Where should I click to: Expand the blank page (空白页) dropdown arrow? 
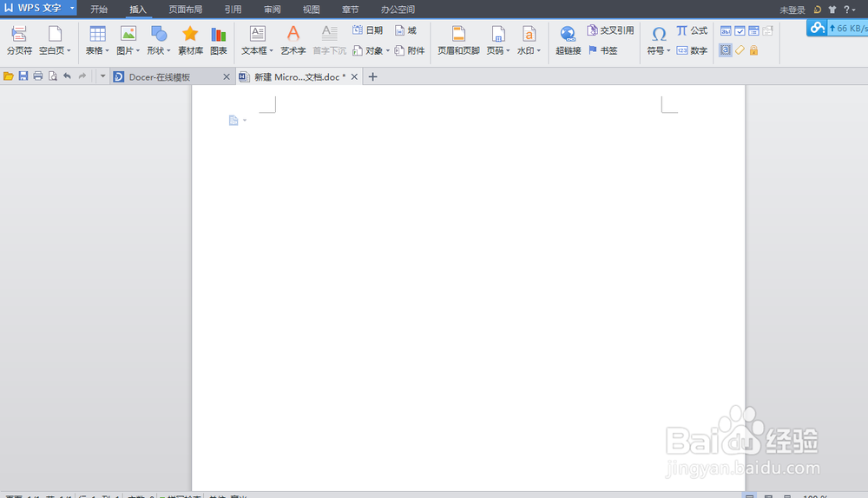click(69, 51)
